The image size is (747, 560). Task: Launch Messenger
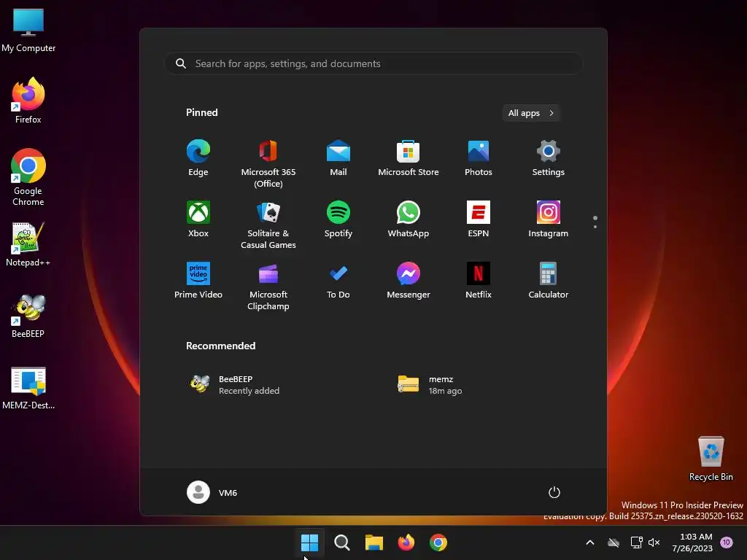409,281
